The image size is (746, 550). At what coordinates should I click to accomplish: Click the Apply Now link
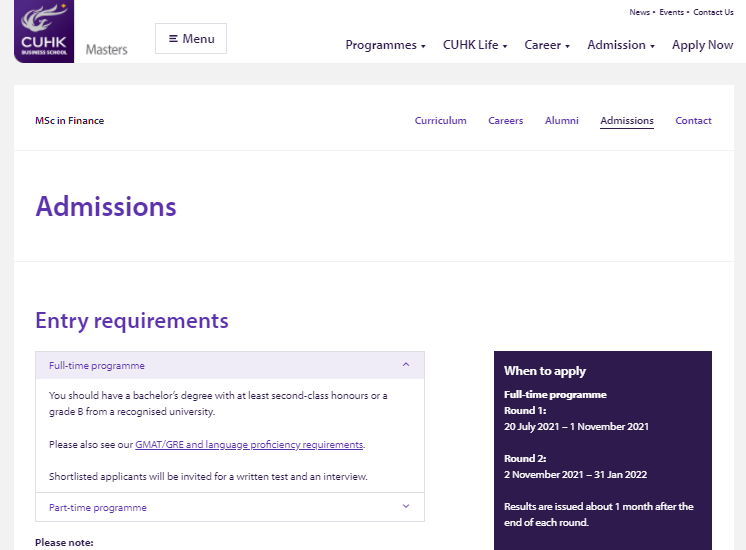click(702, 45)
